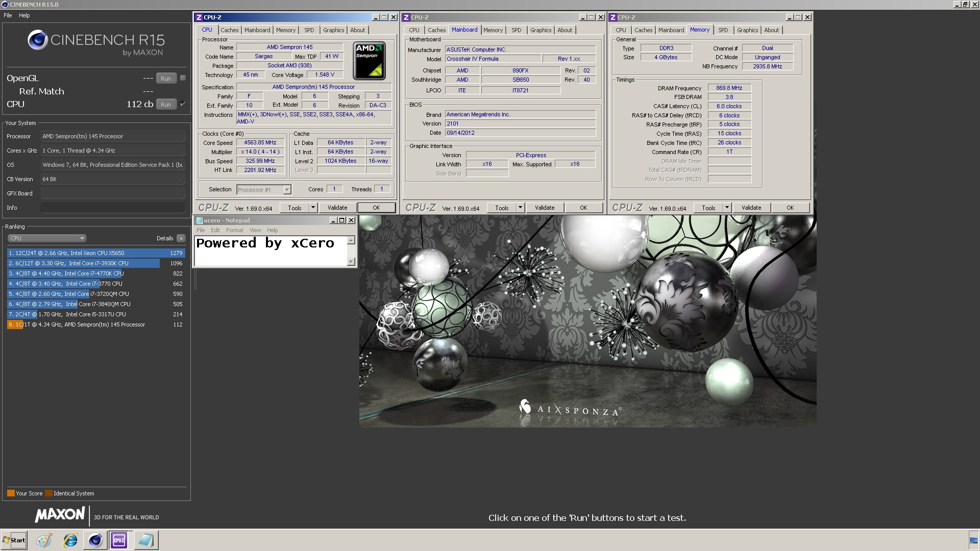Click the MAXON logo at bottom
980x551 pixels.
(60, 515)
